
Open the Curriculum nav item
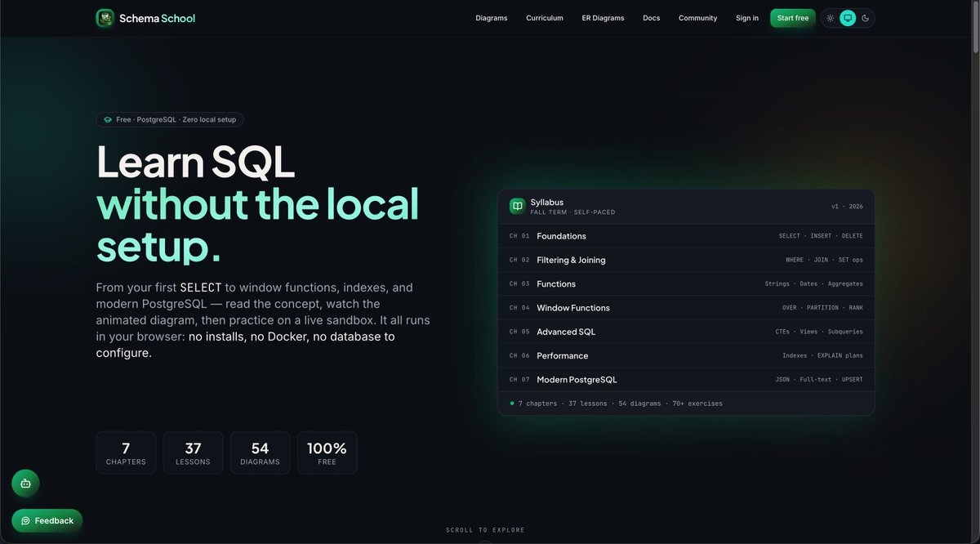tap(545, 18)
